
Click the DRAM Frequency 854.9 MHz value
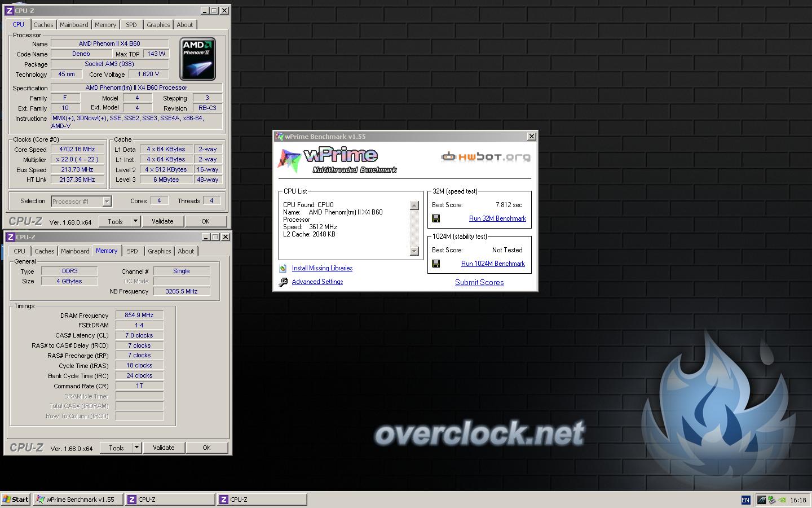click(139, 315)
